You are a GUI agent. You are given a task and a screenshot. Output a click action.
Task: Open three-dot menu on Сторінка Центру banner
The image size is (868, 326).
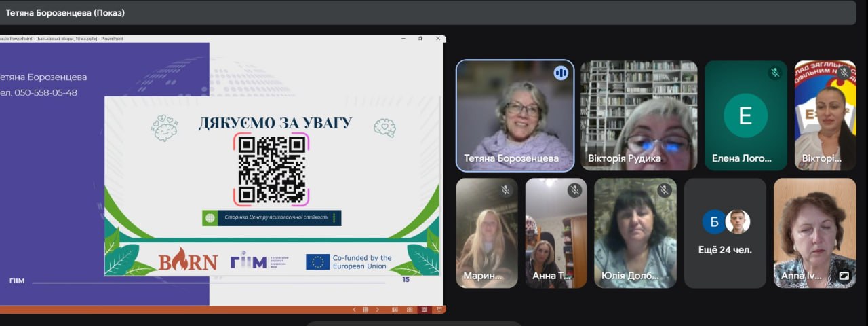pos(333,218)
